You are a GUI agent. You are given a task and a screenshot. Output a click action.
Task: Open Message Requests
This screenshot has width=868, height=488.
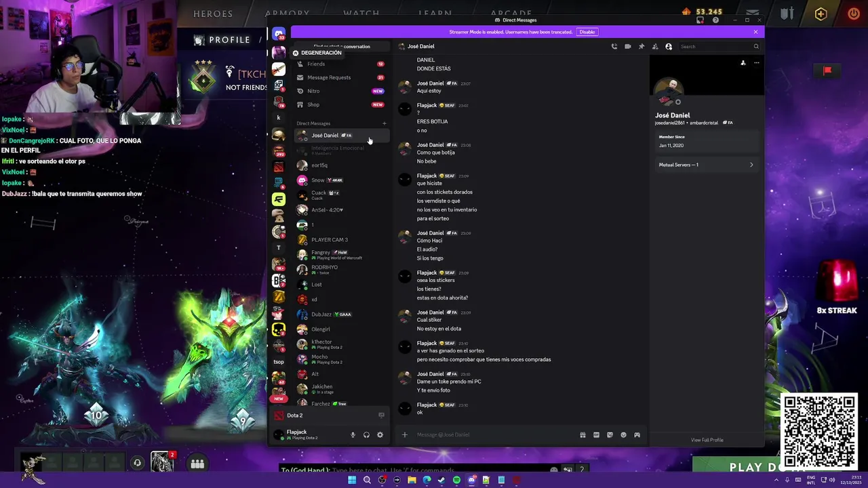tap(341, 77)
